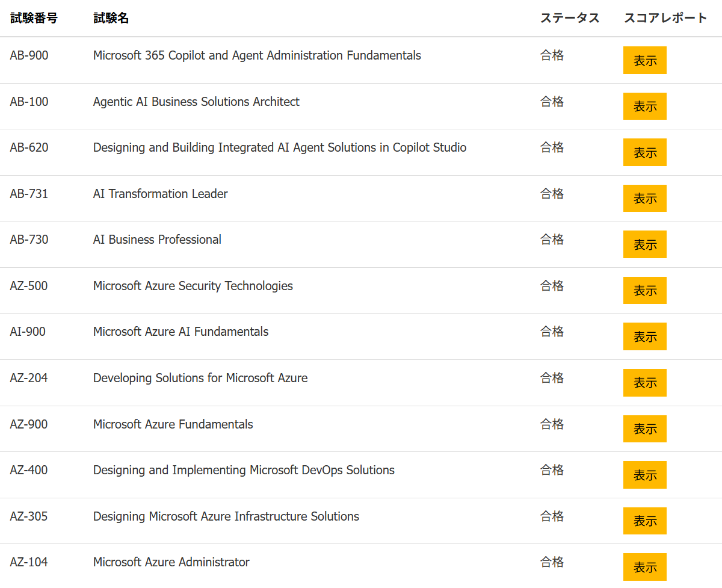Click 'AI Business Professional' exam name
Screen dimensions: 722x588
pyautogui.click(x=157, y=240)
